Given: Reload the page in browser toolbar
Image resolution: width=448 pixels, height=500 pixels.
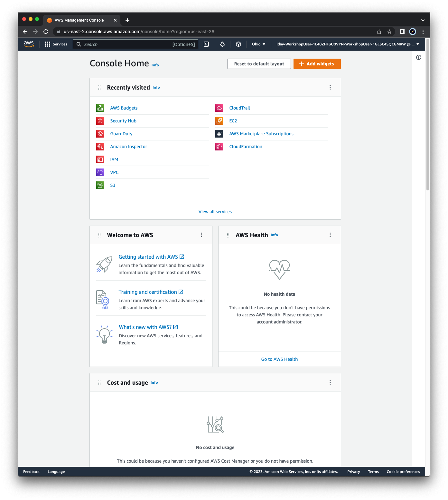Looking at the screenshot, I should (x=46, y=32).
